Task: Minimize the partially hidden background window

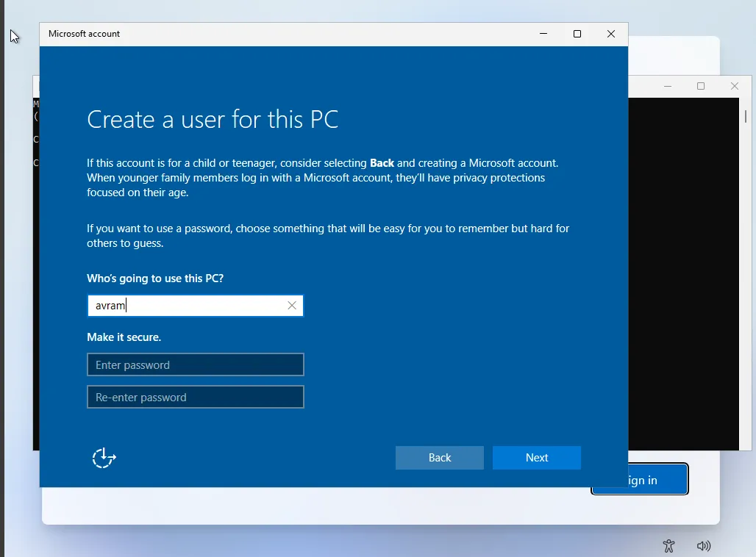Action: click(x=667, y=86)
